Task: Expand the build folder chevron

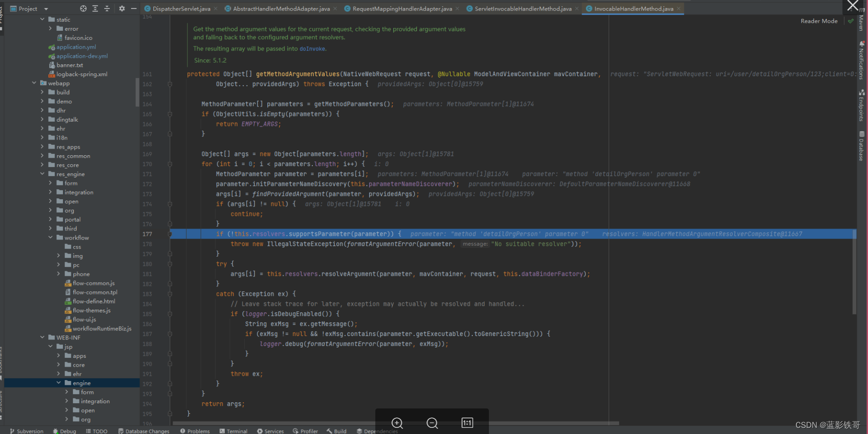Action: (42, 92)
